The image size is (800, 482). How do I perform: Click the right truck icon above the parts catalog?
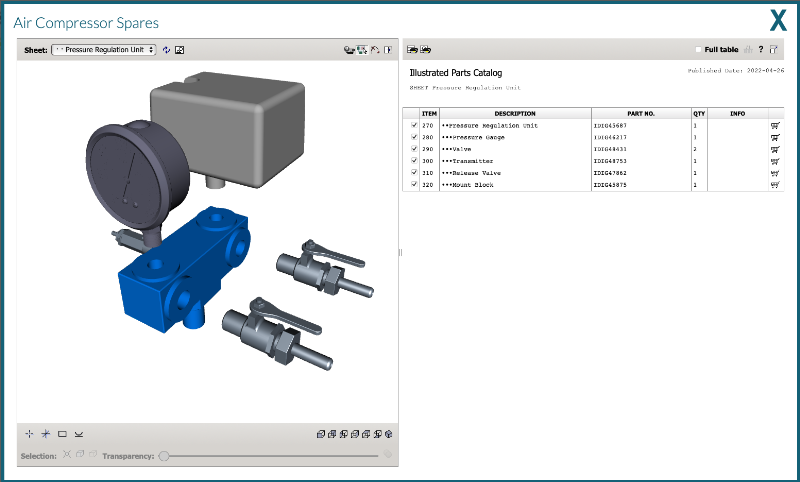click(x=426, y=49)
